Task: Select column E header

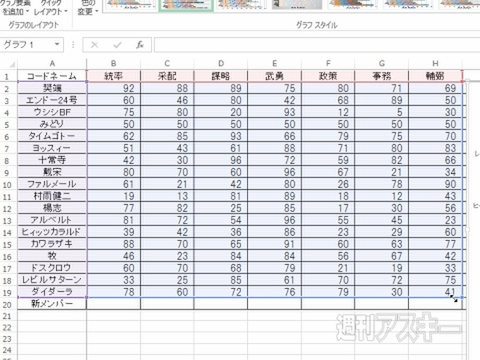Action: (275, 63)
